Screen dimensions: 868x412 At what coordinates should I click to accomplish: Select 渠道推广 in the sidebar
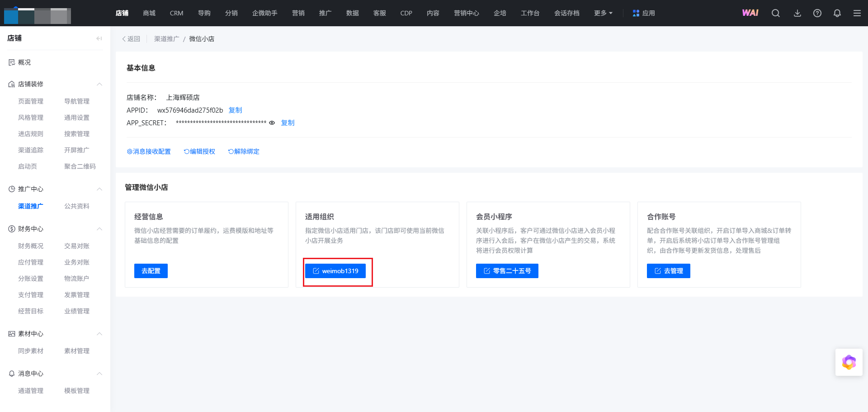31,206
